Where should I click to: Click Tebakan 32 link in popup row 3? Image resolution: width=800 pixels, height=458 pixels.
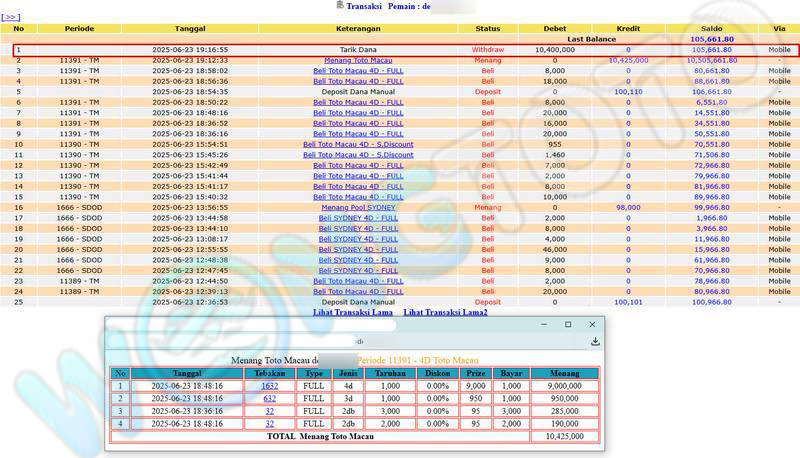click(x=270, y=410)
